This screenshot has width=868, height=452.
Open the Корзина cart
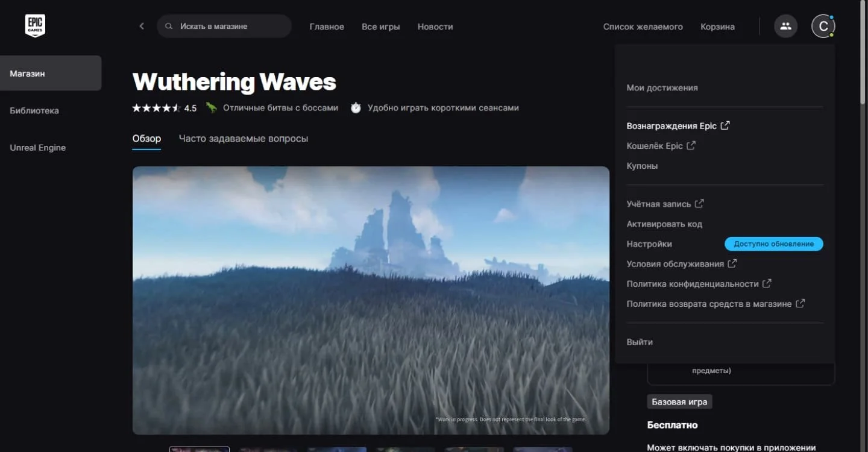coord(717,27)
